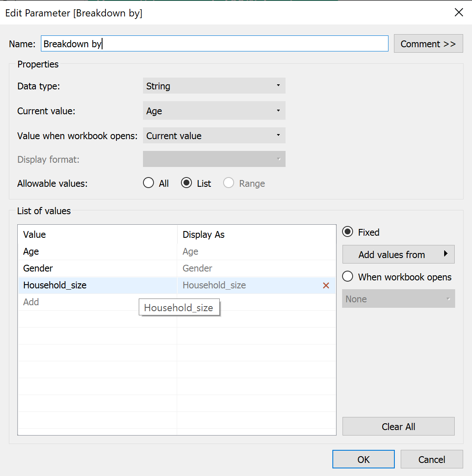The height and width of the screenshot is (476, 472).
Task: Select the Gender value in list
Action: coord(97,269)
